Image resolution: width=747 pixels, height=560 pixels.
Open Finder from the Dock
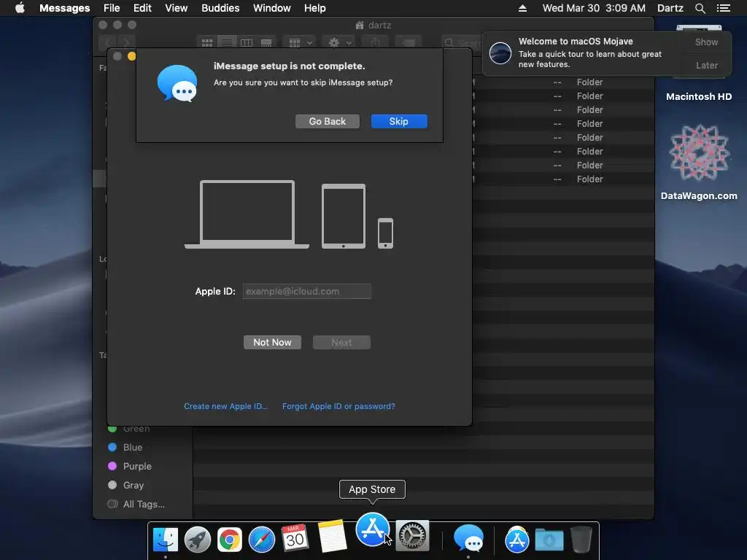(x=166, y=539)
